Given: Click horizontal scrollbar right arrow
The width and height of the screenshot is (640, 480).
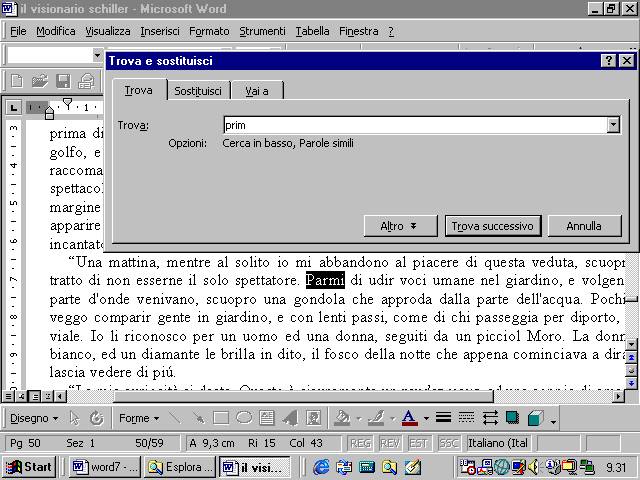Looking at the screenshot, I should click(x=619, y=396).
